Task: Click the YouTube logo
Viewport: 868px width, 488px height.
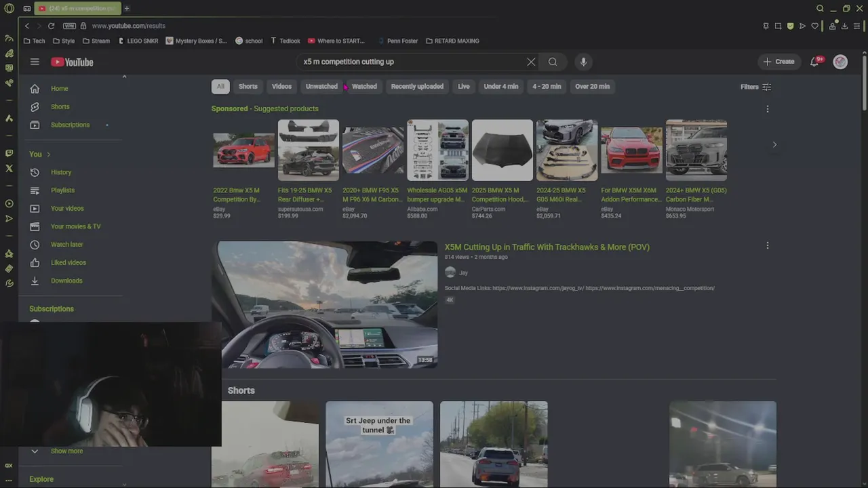Action: (x=72, y=62)
